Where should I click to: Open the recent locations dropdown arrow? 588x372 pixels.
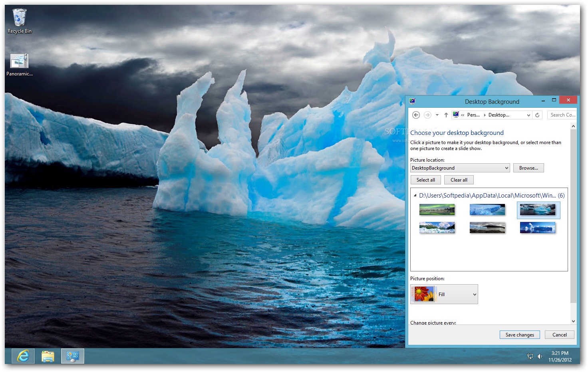tap(437, 115)
